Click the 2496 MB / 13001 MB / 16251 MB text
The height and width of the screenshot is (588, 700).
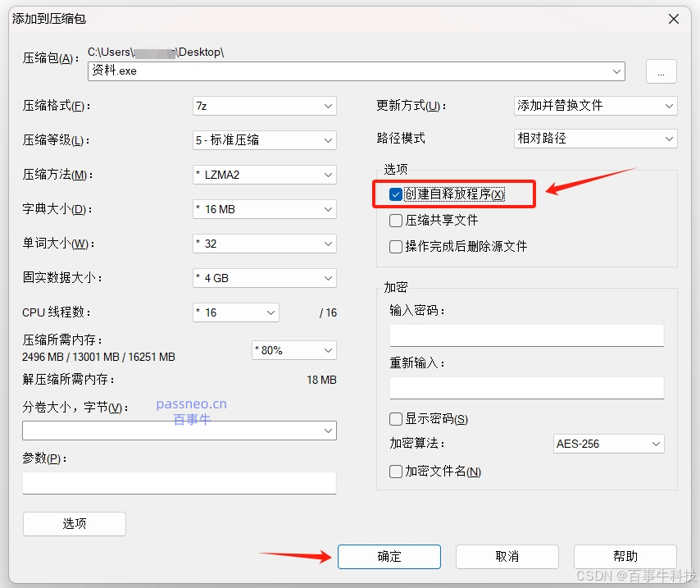click(98, 357)
